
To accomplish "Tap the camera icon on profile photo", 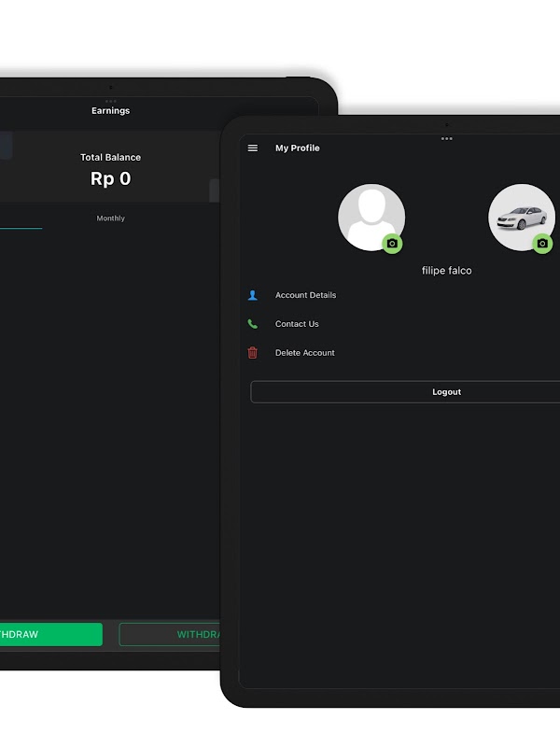I will (392, 244).
